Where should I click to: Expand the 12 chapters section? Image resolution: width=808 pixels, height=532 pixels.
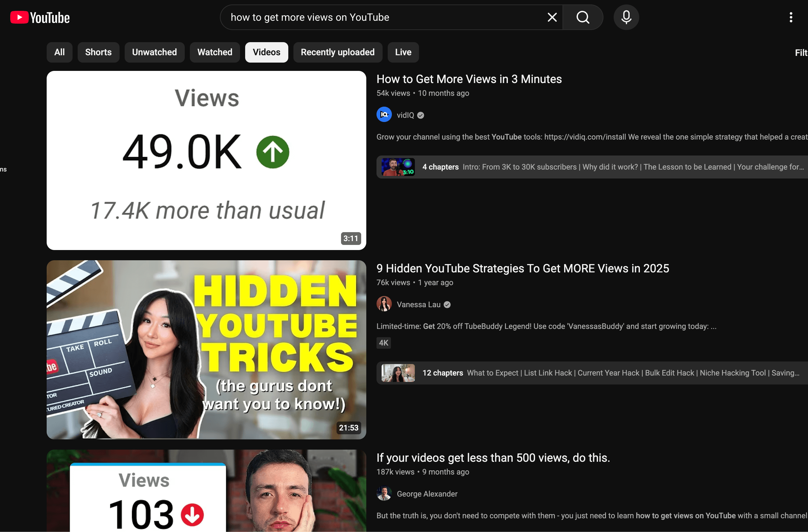[x=592, y=373]
